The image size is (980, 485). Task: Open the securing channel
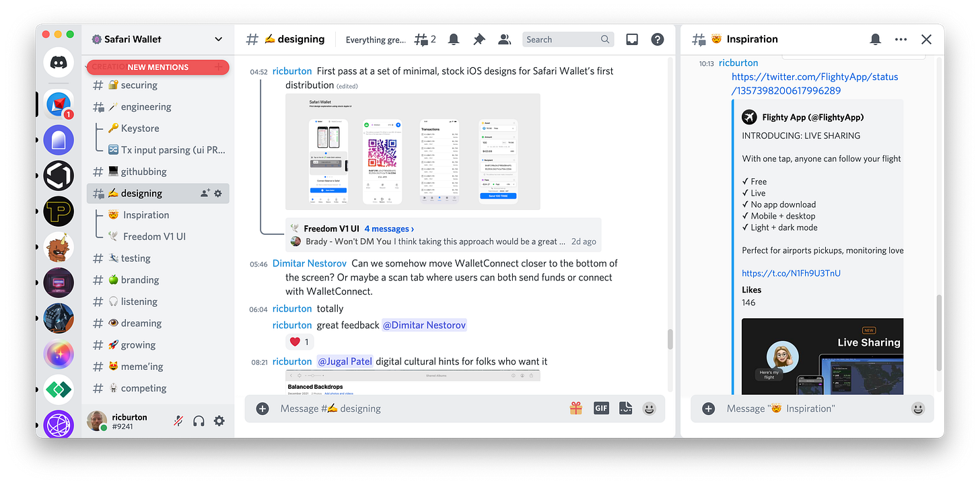tap(158, 85)
